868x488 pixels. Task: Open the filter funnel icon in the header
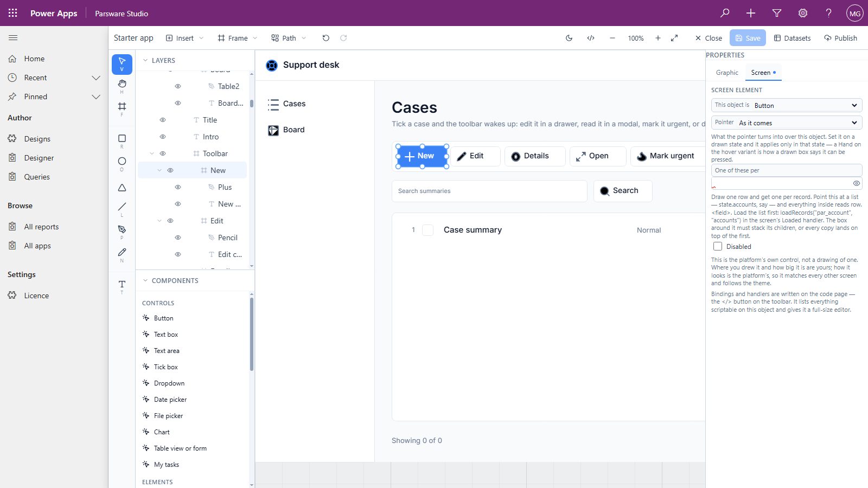(x=777, y=13)
